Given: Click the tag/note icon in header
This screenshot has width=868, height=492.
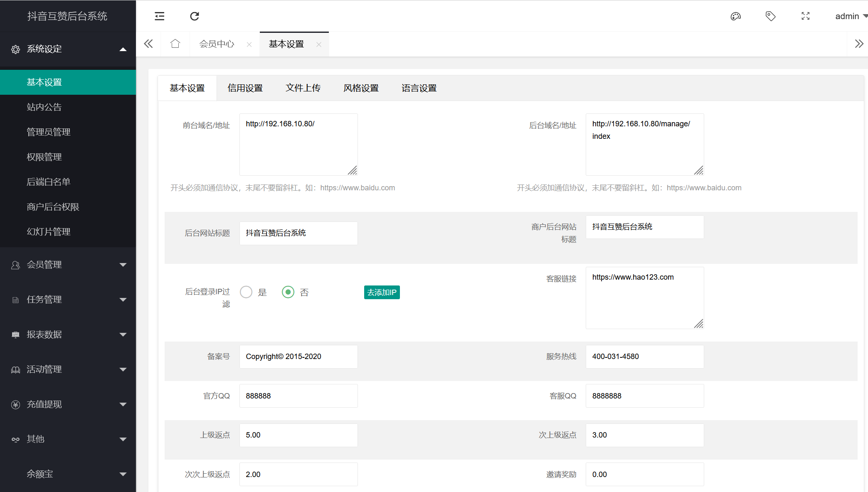Looking at the screenshot, I should pos(771,16).
